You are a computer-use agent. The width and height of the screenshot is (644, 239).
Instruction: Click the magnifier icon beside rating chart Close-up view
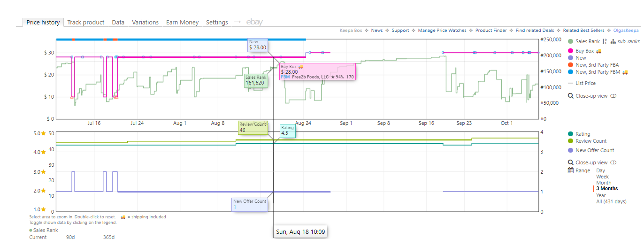[x=570, y=162]
